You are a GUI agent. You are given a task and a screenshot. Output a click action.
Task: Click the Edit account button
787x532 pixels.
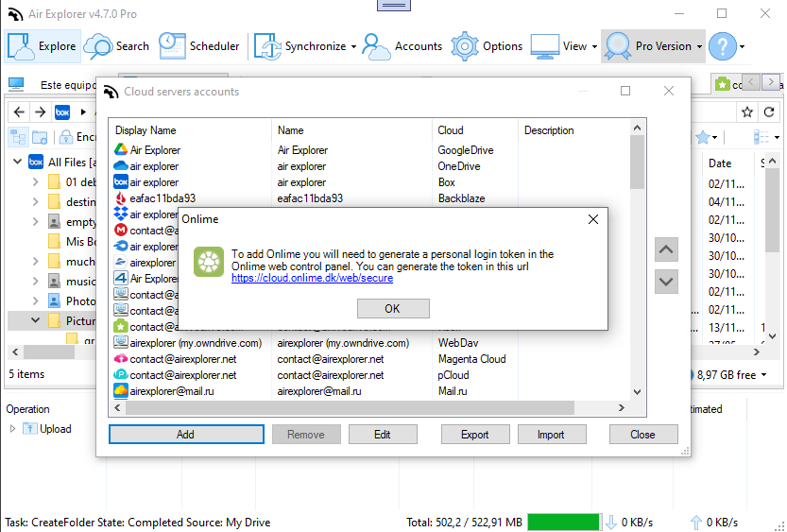point(383,435)
